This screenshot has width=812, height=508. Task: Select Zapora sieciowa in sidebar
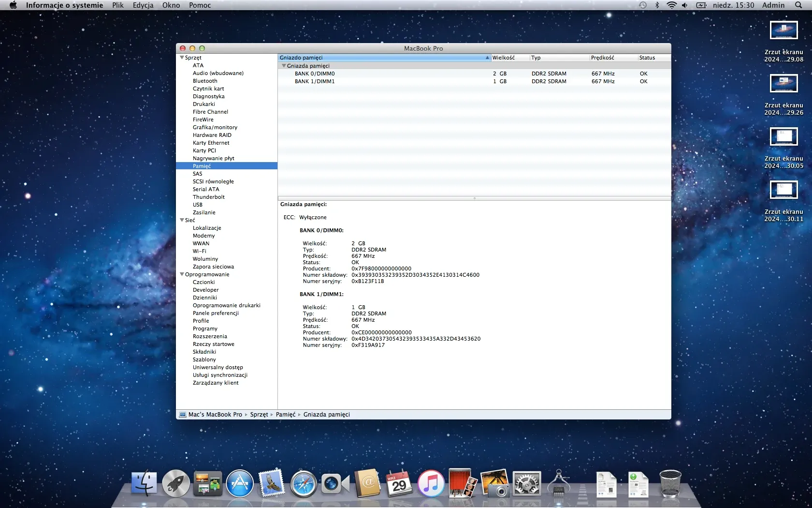pyautogui.click(x=213, y=267)
